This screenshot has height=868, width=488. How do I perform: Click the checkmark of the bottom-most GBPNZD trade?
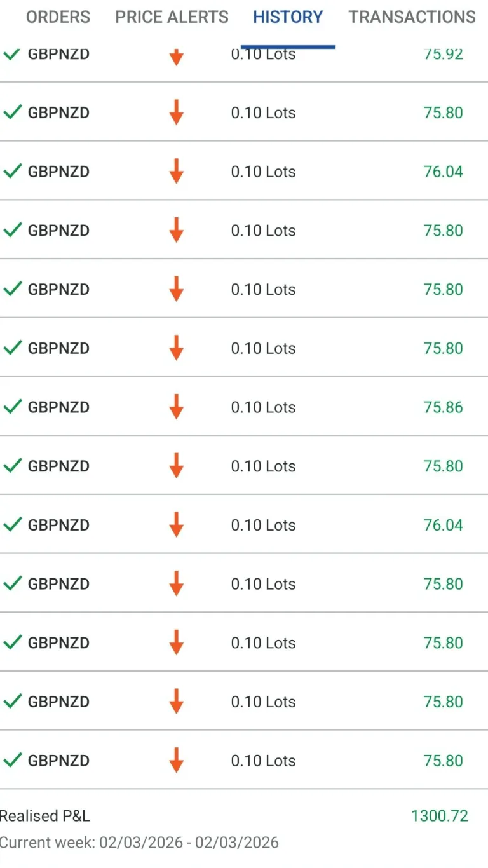click(13, 760)
